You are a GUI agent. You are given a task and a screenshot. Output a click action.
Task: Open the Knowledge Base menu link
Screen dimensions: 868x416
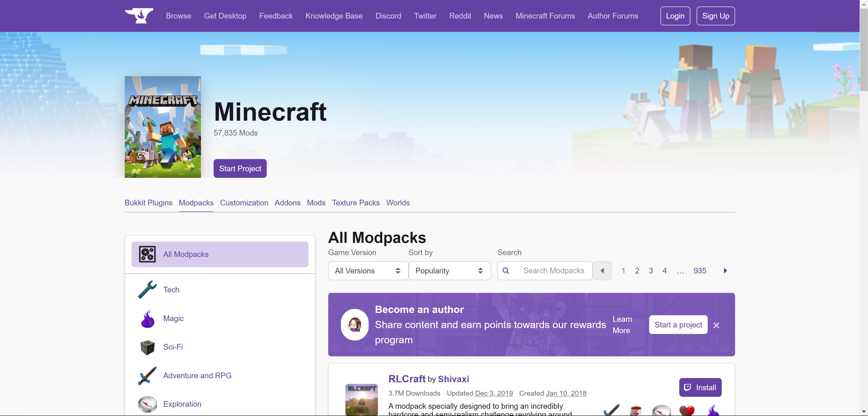(x=334, y=16)
